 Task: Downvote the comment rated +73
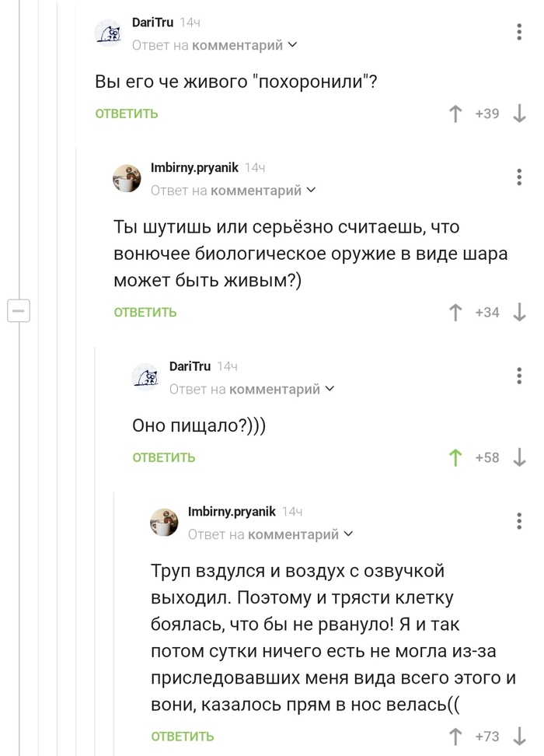tap(519, 736)
